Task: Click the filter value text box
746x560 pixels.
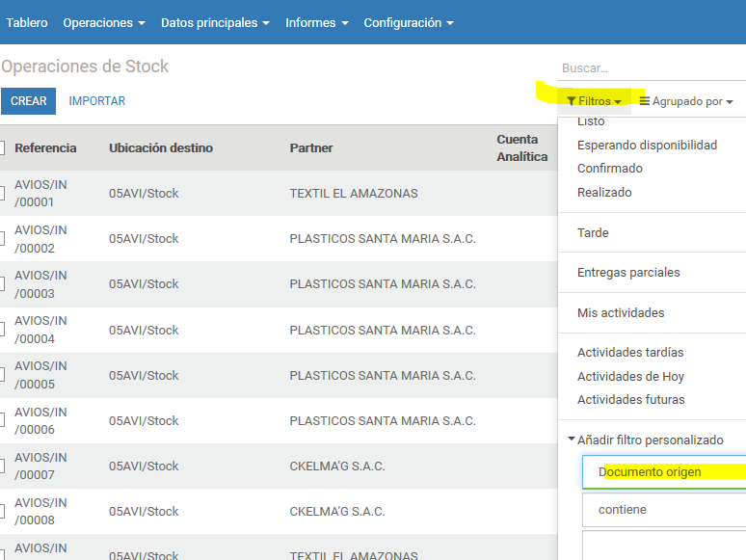Action: tap(664, 546)
